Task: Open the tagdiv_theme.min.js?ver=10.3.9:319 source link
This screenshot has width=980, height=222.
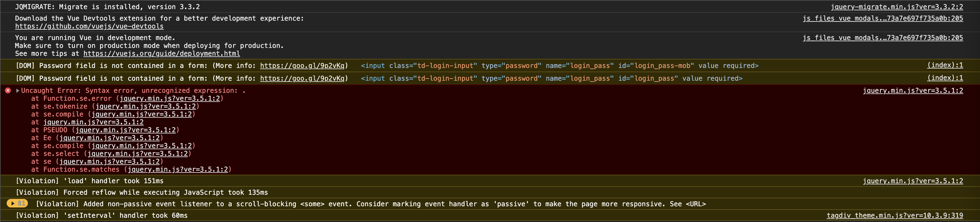Action: click(895, 216)
